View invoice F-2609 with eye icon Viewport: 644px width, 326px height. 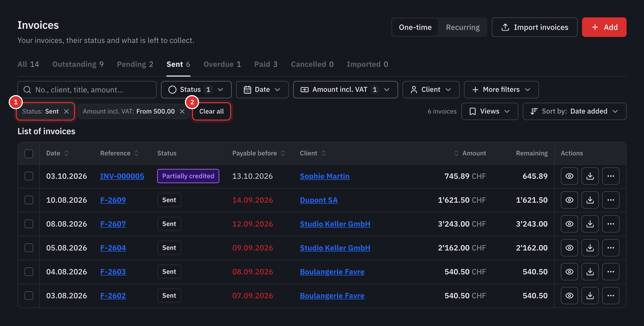click(569, 200)
